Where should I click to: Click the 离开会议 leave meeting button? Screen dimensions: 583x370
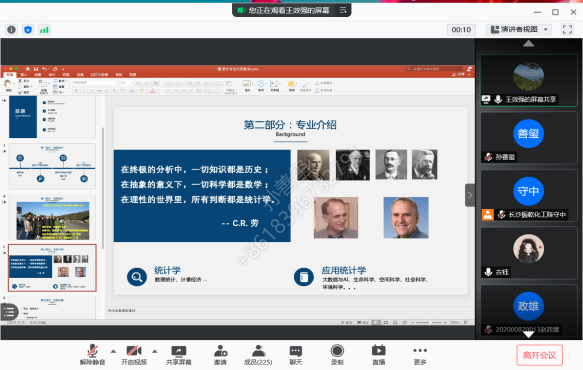[539, 355]
